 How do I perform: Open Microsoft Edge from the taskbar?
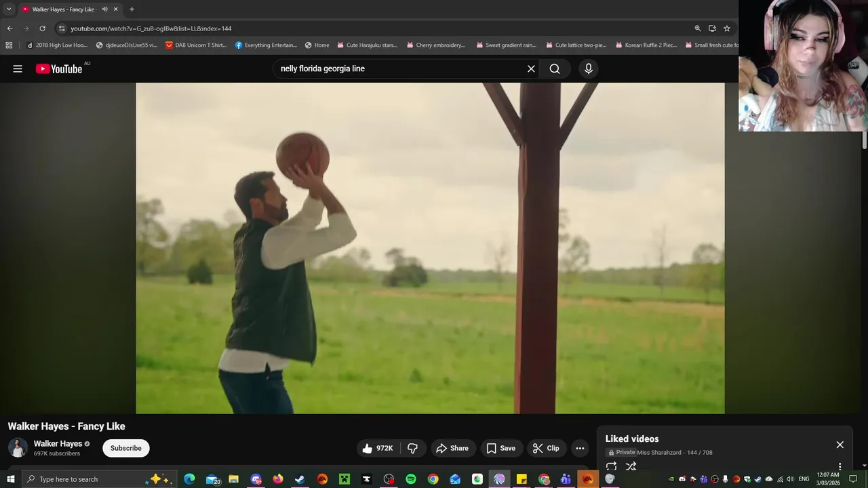pyautogui.click(x=189, y=479)
